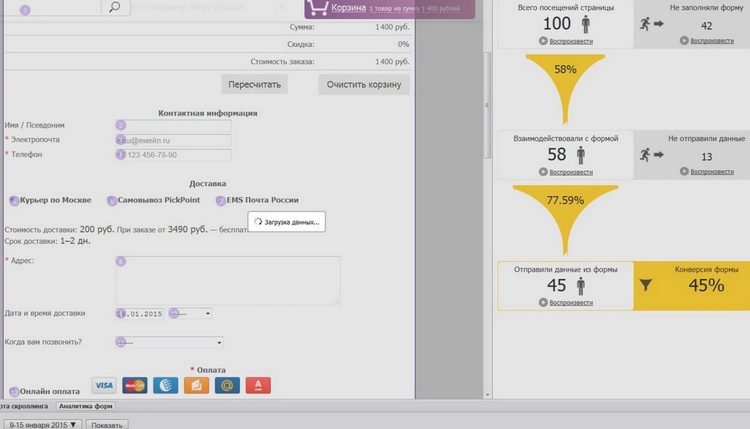Switch to Аналитика форм tab
This screenshot has width=750, height=429.
(86, 406)
